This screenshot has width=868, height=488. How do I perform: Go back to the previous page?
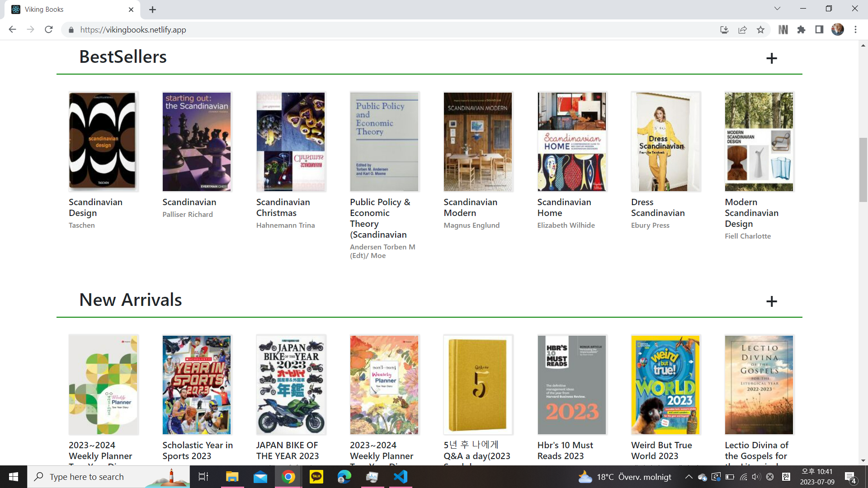tap(13, 30)
